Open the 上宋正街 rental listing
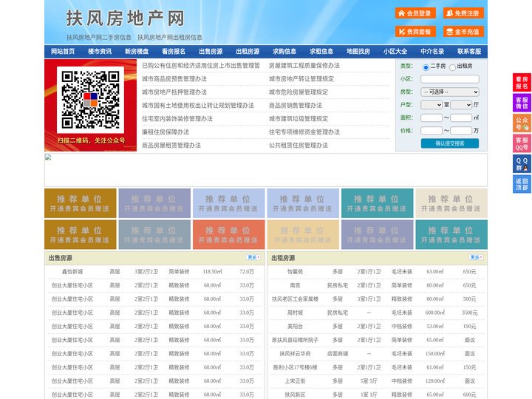 click(295, 381)
